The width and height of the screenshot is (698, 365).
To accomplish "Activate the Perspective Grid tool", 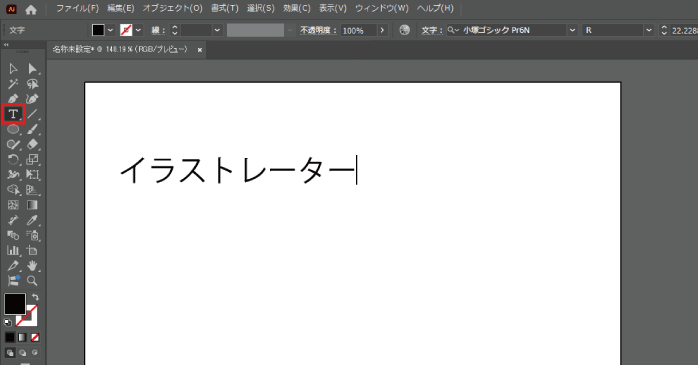I will click(32, 190).
